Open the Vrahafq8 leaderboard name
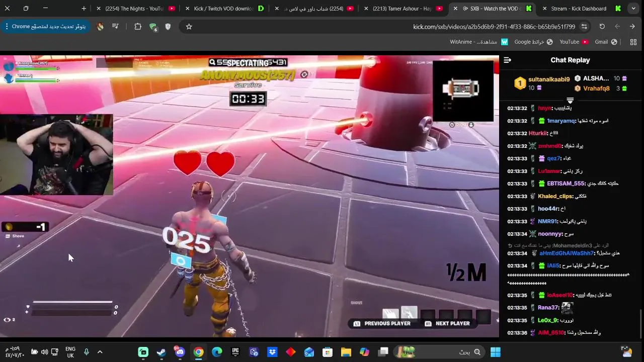Image resolution: width=644 pixels, height=362 pixels. coord(596,88)
